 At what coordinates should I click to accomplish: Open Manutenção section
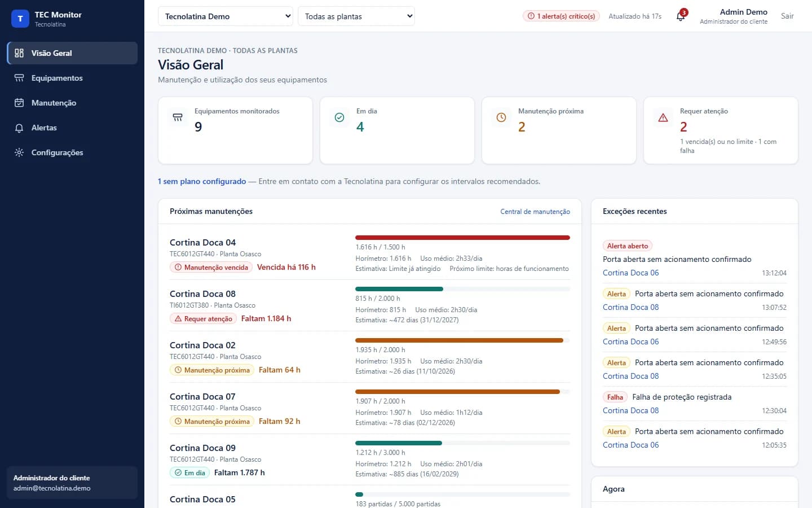tap(72, 103)
